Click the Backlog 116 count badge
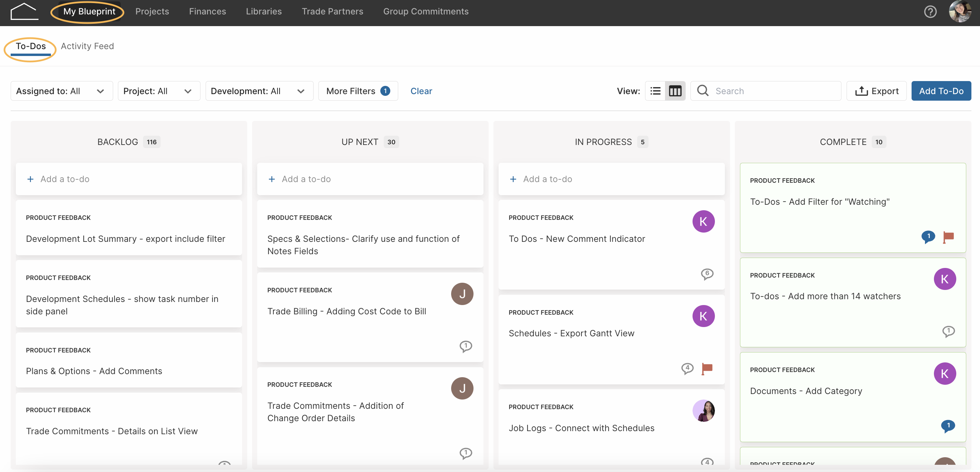 (152, 142)
